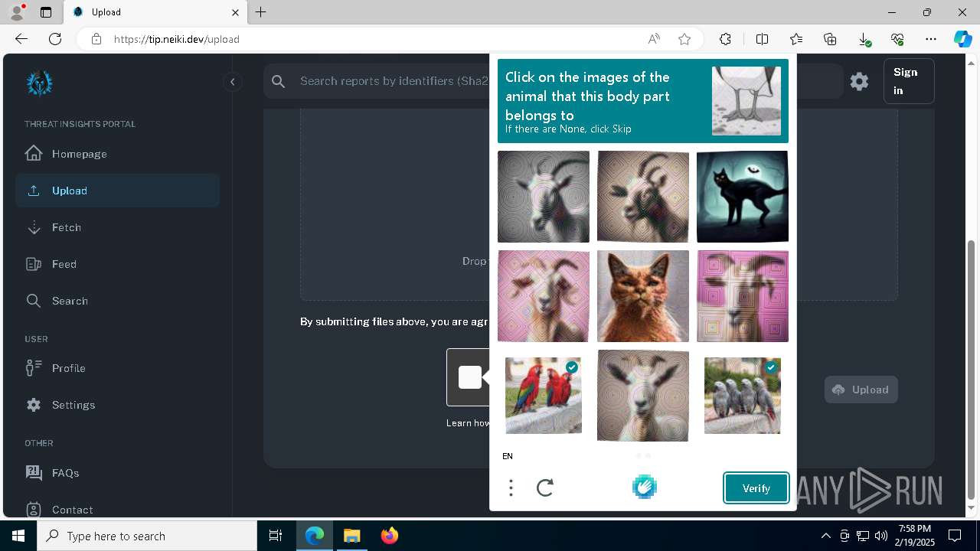This screenshot has width=980, height=551.
Task: Show hidden system tray icons
Action: [825, 536]
